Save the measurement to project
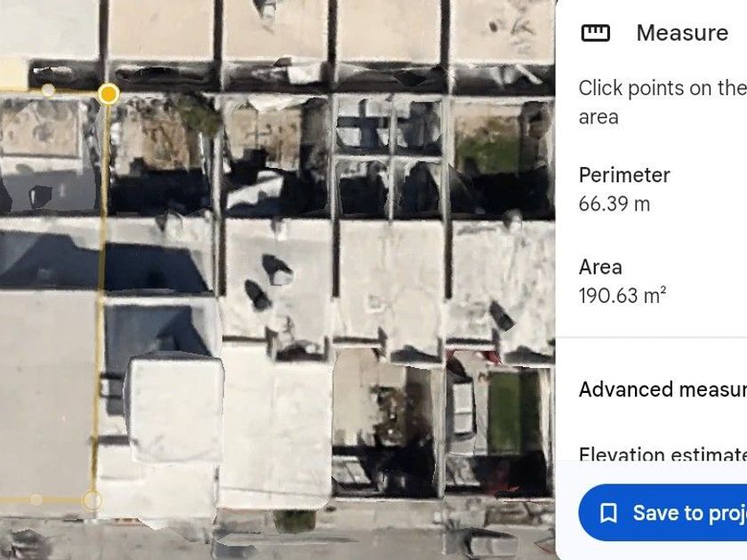 pyautogui.click(x=663, y=513)
